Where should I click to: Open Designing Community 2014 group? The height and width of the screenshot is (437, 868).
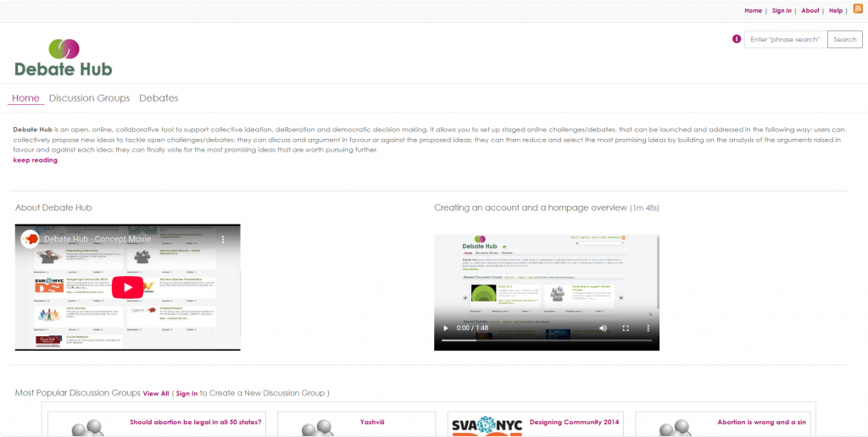pos(574,422)
